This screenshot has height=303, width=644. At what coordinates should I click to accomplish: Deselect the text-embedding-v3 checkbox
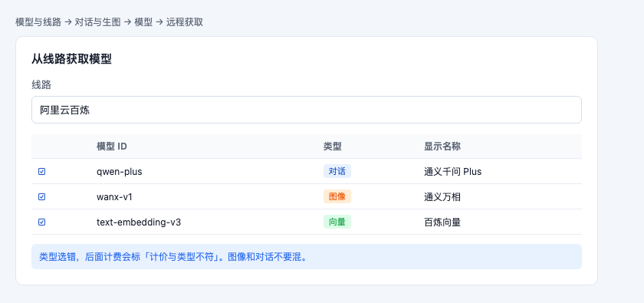pyautogui.click(x=41, y=222)
